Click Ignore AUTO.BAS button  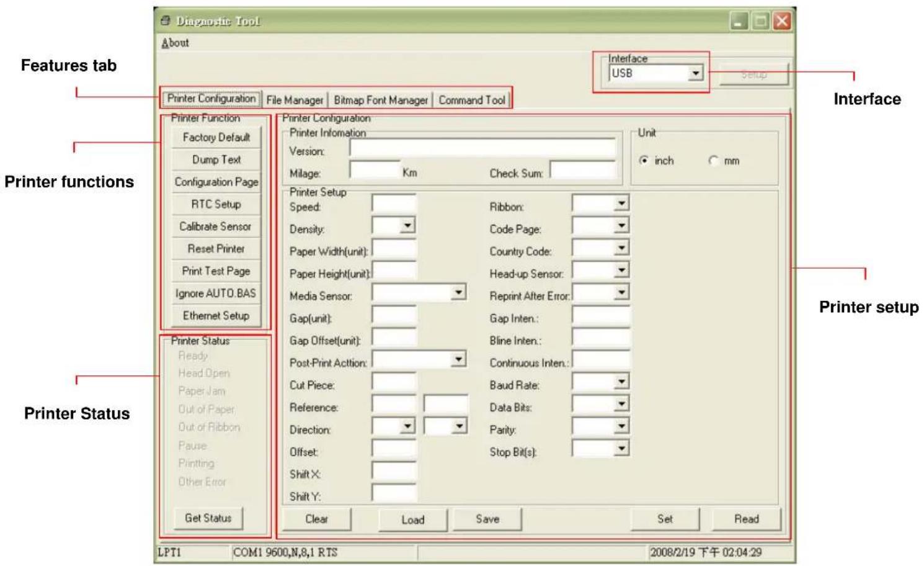216,294
